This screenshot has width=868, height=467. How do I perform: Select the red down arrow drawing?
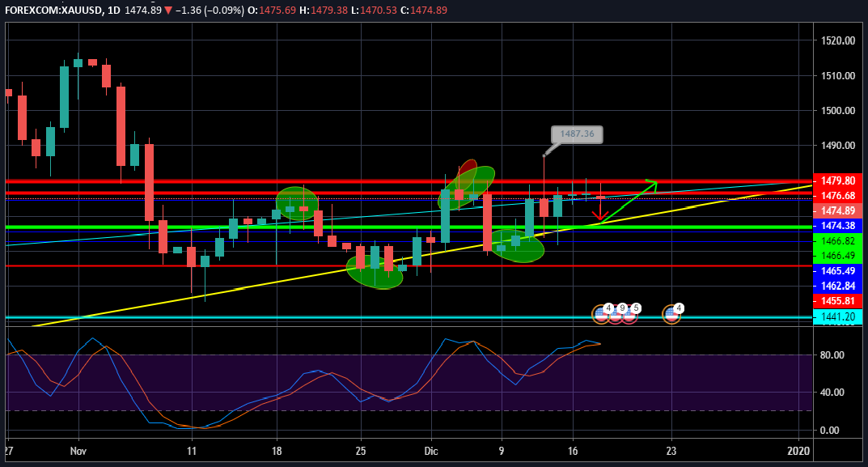click(599, 215)
